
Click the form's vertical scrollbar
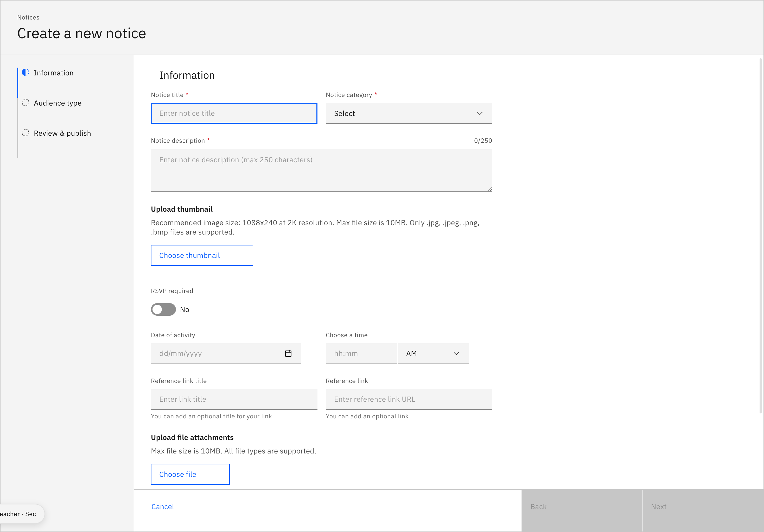click(761, 235)
